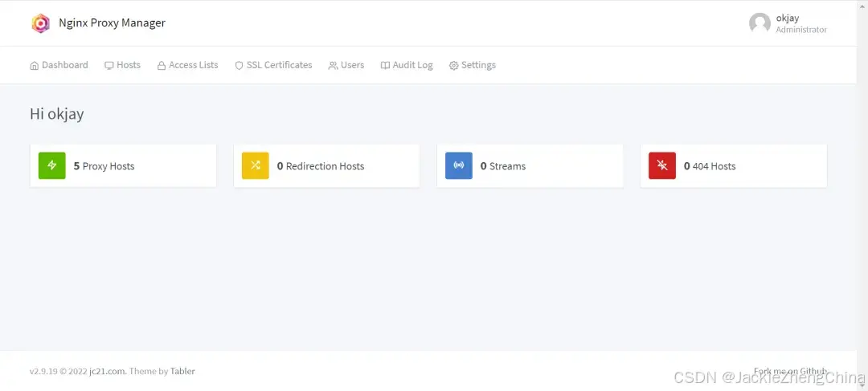The width and height of the screenshot is (868, 391).
Task: Click the Nginx Proxy Manager logo icon
Action: pos(40,23)
